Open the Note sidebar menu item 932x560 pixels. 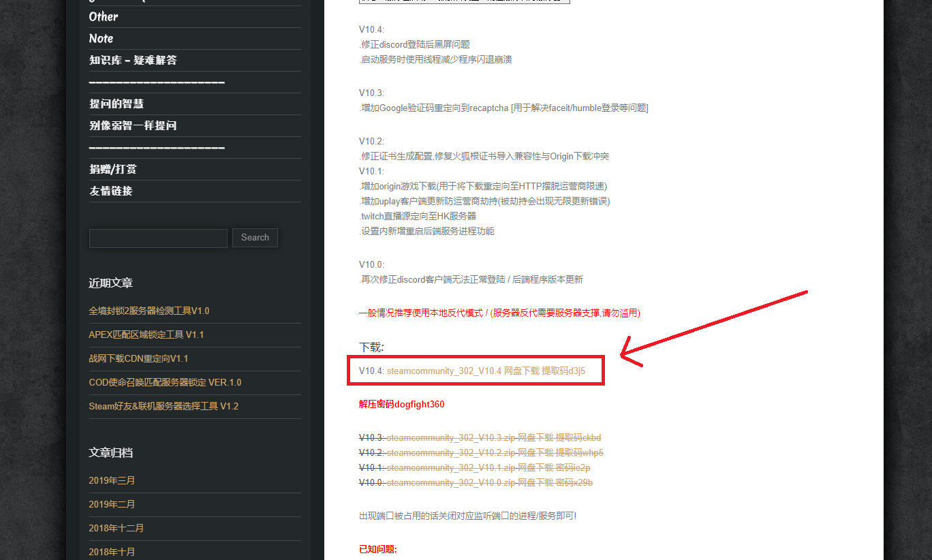101,38
